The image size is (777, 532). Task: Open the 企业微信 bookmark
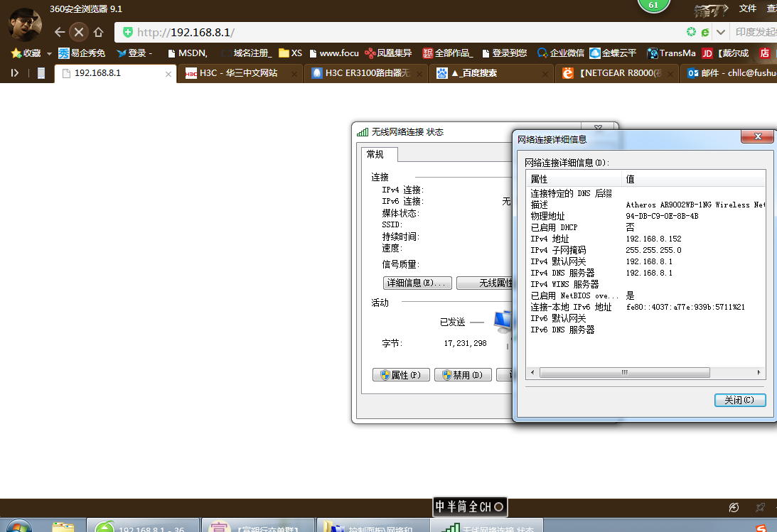(560, 53)
